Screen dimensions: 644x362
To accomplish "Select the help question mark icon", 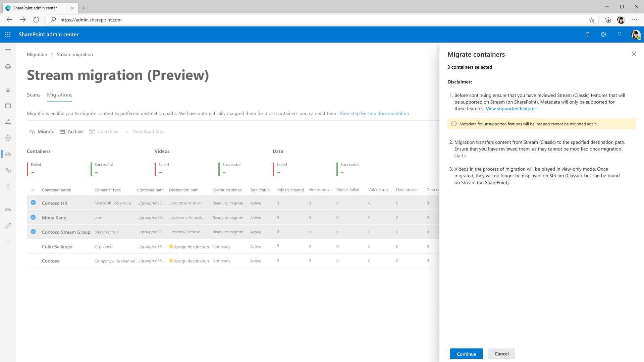I will click(x=620, y=35).
